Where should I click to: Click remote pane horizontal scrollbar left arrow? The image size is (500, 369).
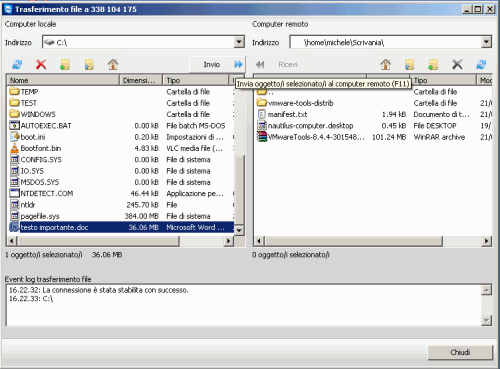(259, 241)
